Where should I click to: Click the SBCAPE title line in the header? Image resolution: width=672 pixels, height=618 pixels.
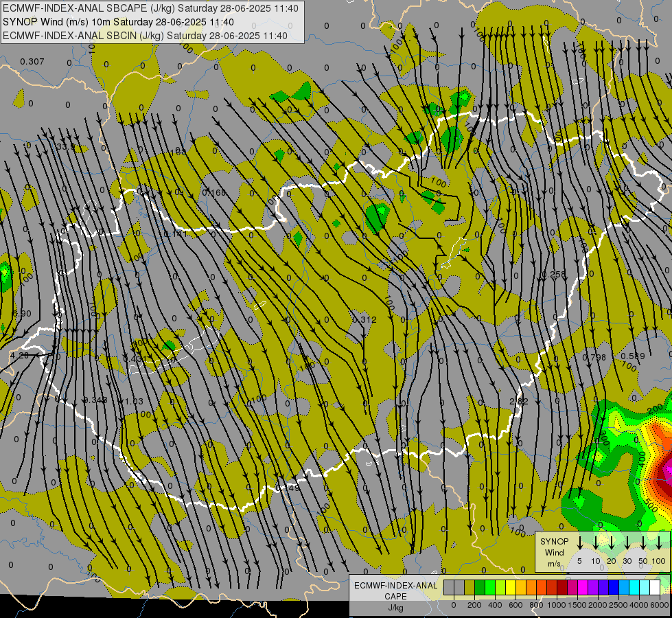coord(150,8)
